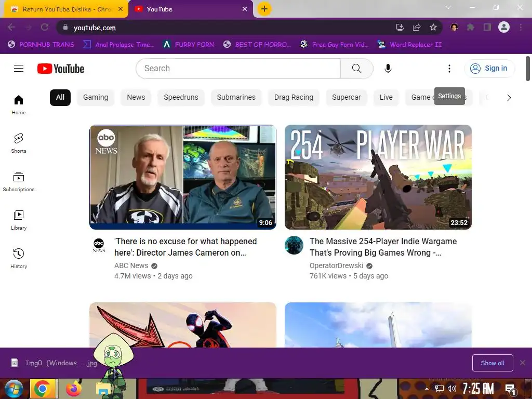Open Spider-Man thumbnail video

coord(183,325)
